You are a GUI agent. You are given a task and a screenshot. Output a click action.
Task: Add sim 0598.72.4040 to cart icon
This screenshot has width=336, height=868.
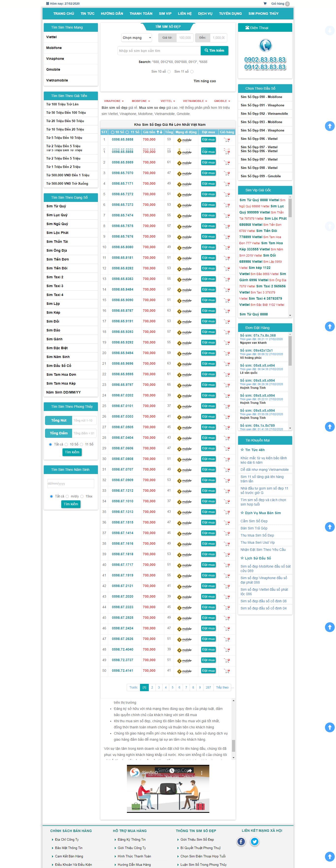tap(227, 650)
